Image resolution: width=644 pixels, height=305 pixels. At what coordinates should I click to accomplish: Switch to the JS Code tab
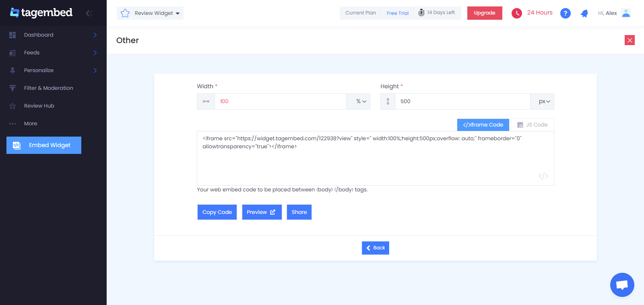(532, 125)
